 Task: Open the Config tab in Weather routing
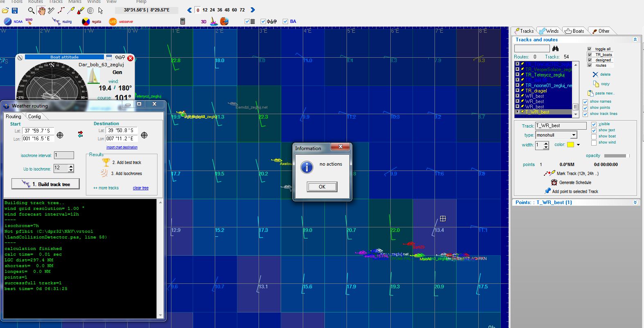point(34,117)
